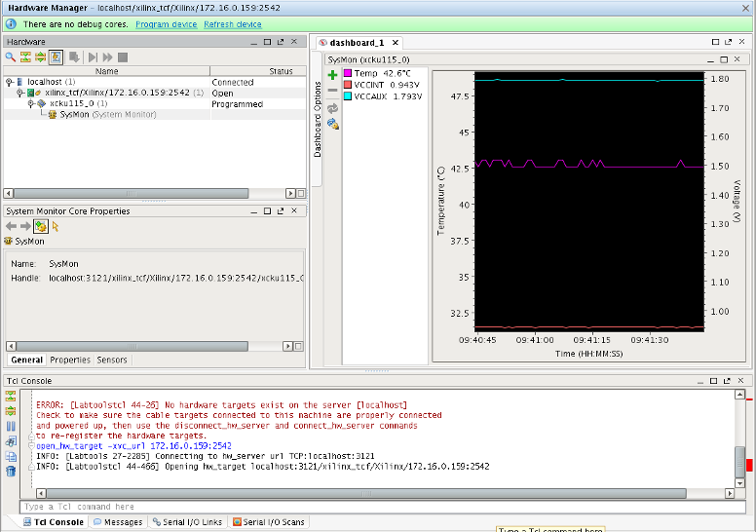Click the Hardware panel horizontal scrollbar thumb
Viewport: 756px width, 532px height.
(x=132, y=194)
